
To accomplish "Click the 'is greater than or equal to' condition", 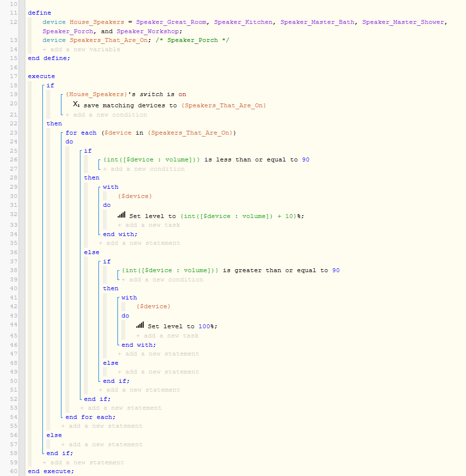I will click(231, 271).
